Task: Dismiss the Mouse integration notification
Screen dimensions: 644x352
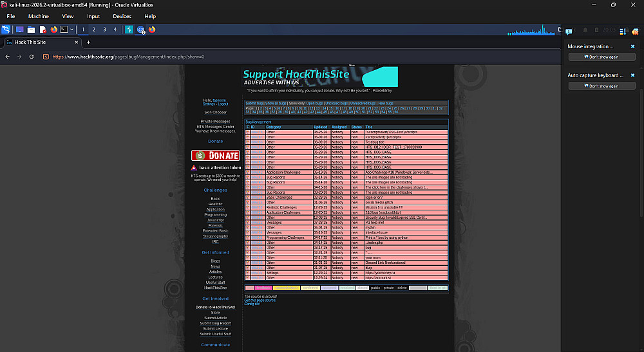Action: coord(632,46)
